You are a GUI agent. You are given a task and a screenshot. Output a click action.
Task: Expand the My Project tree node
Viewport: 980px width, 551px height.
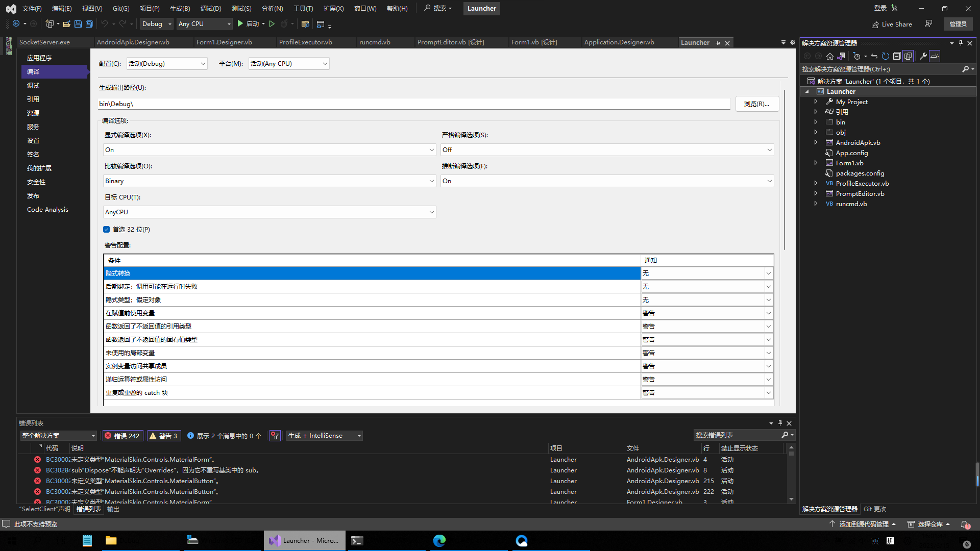coord(816,102)
